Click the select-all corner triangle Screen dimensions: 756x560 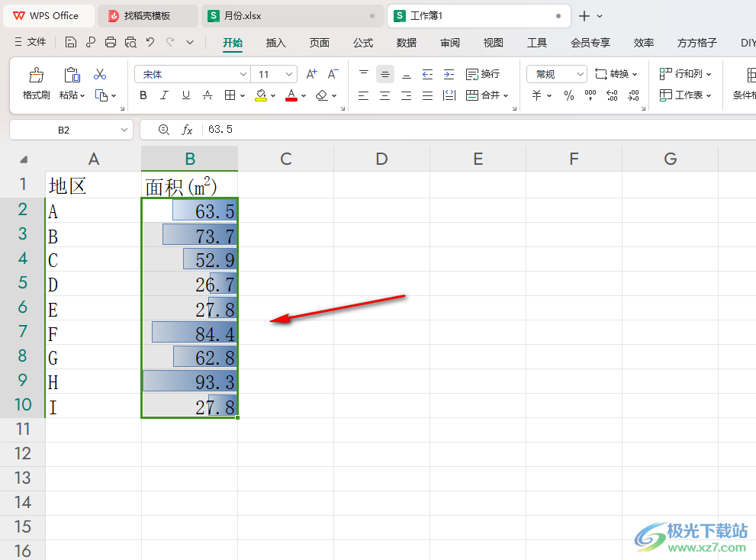pos(24,159)
